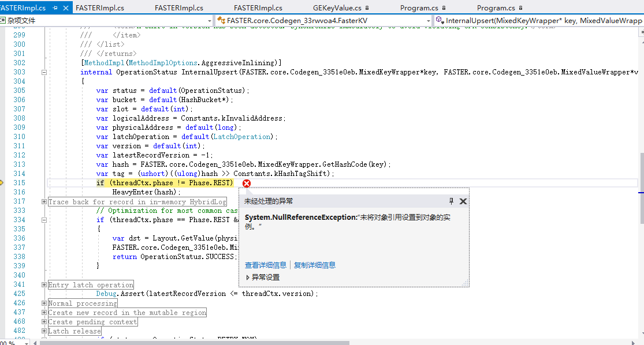The width and height of the screenshot is (644, 345).
Task: Expand the Entry latch operation region
Action: coord(44,284)
